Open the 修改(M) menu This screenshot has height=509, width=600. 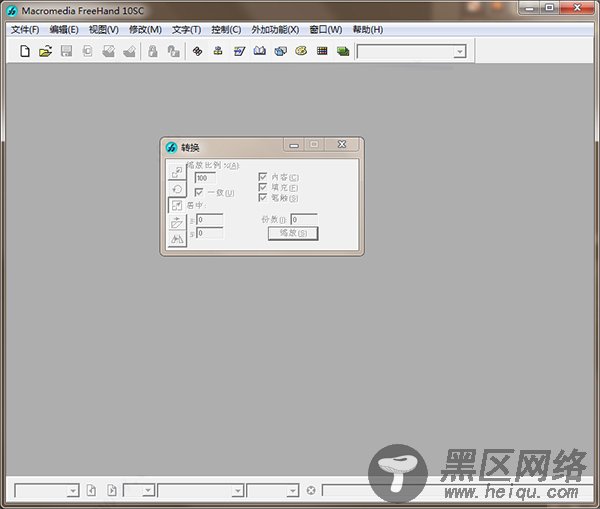point(145,30)
